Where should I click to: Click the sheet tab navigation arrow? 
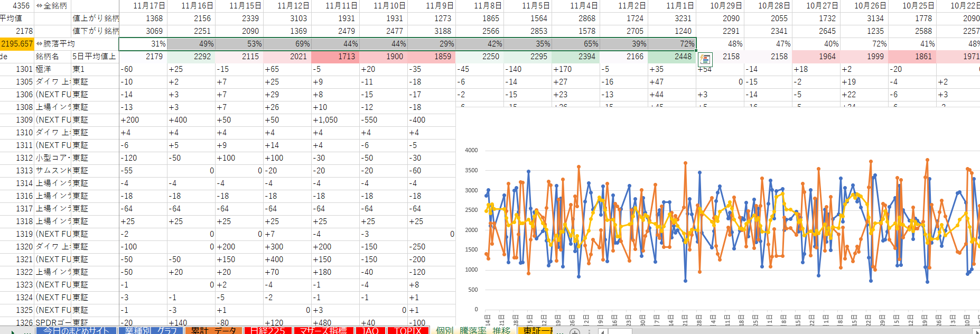(x=13, y=331)
